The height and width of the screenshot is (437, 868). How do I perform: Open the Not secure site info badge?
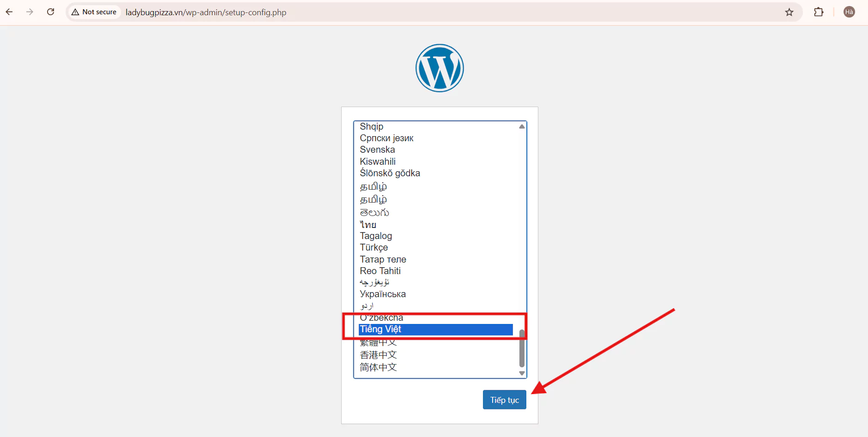tap(94, 12)
